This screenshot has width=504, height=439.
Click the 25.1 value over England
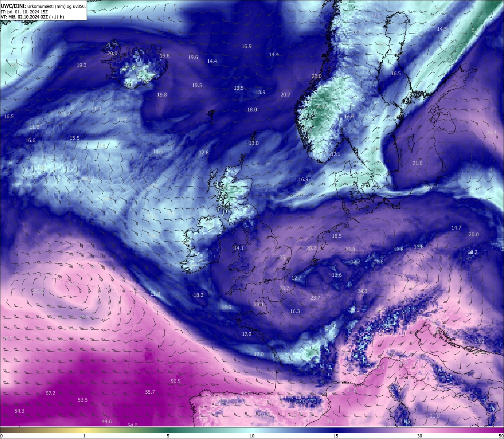(284, 257)
